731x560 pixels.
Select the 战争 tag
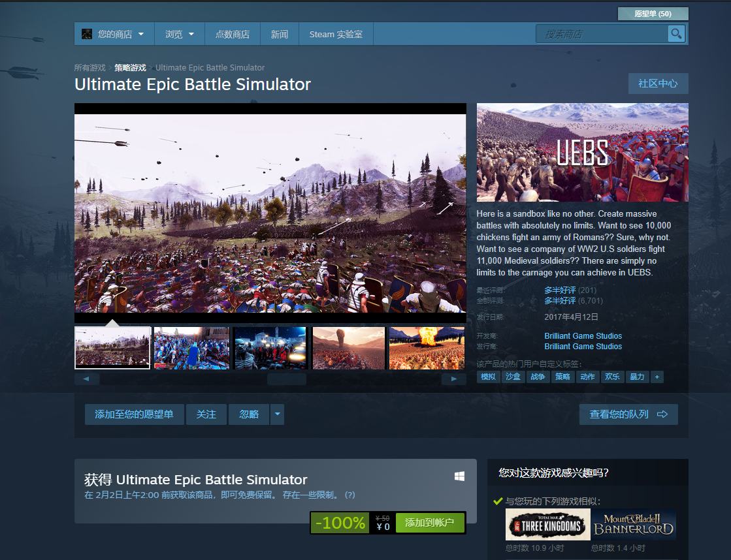click(x=538, y=377)
